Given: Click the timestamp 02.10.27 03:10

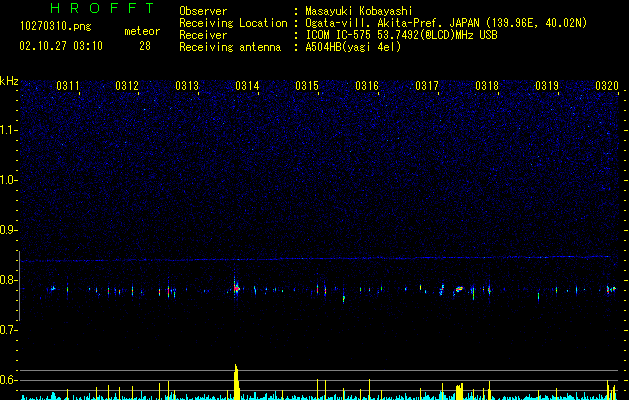Looking at the screenshot, I should tap(61, 46).
